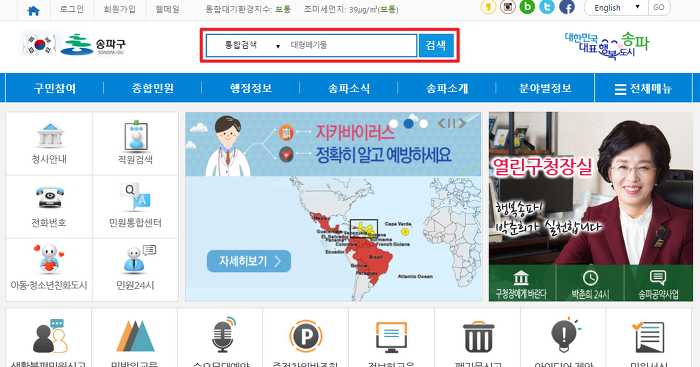Open the trash can waste report icon
This screenshot has height=367, width=700.
(478, 338)
